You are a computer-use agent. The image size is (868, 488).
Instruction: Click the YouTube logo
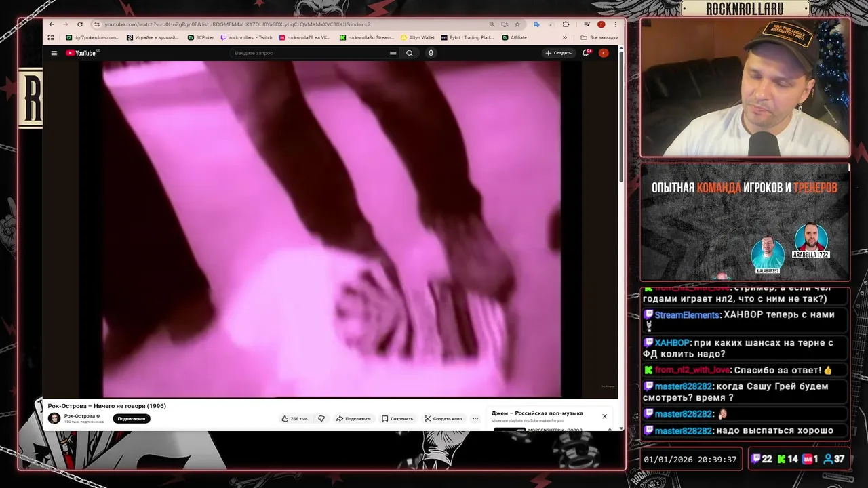pos(82,53)
